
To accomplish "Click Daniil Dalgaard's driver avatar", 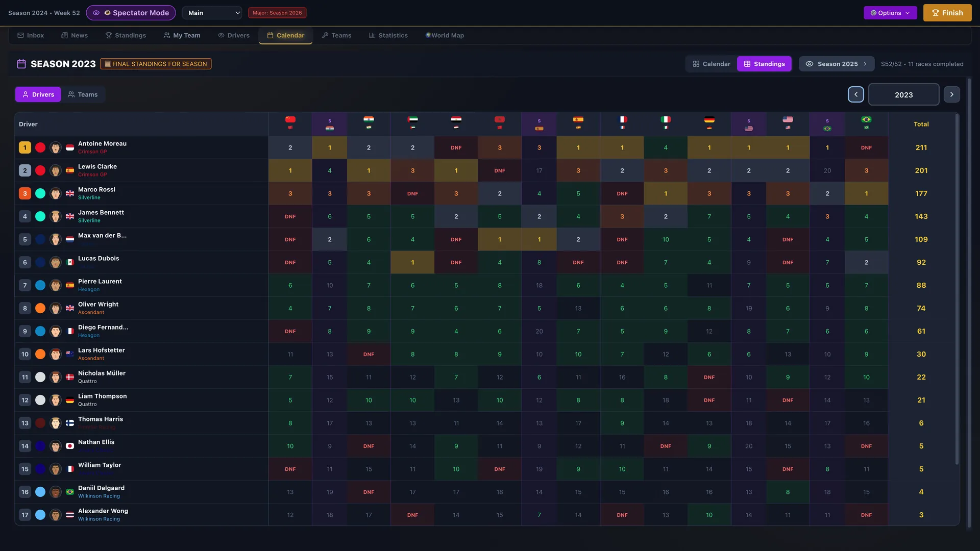I will click(x=56, y=492).
